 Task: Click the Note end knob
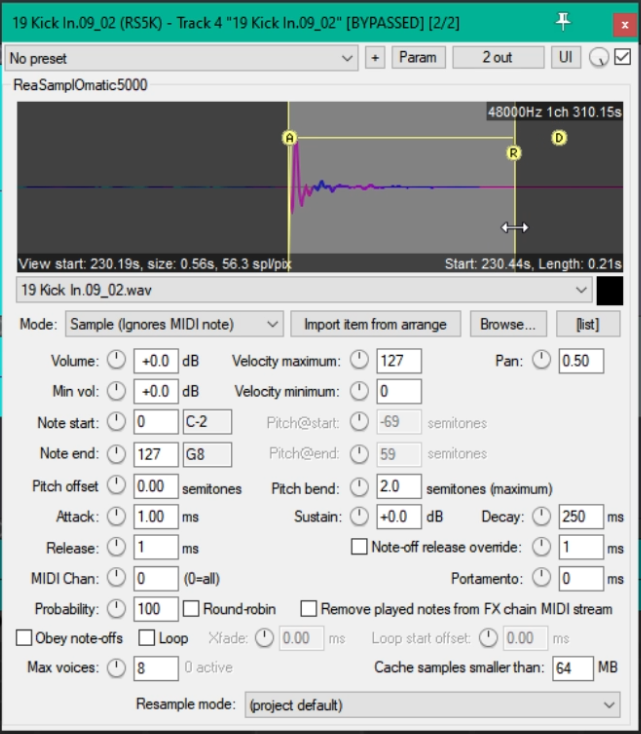pos(116,454)
